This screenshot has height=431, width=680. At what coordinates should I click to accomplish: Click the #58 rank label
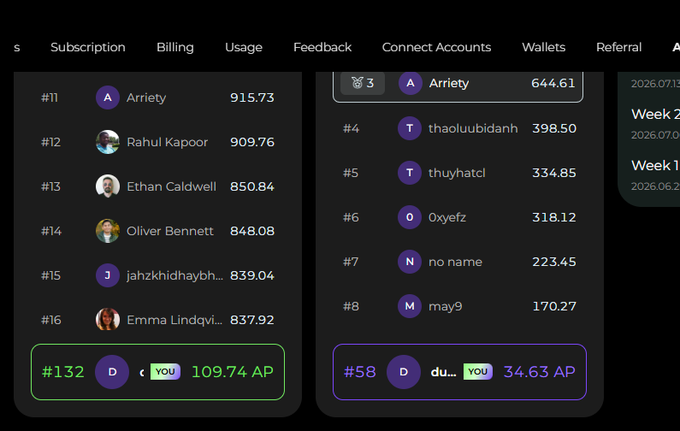360,372
